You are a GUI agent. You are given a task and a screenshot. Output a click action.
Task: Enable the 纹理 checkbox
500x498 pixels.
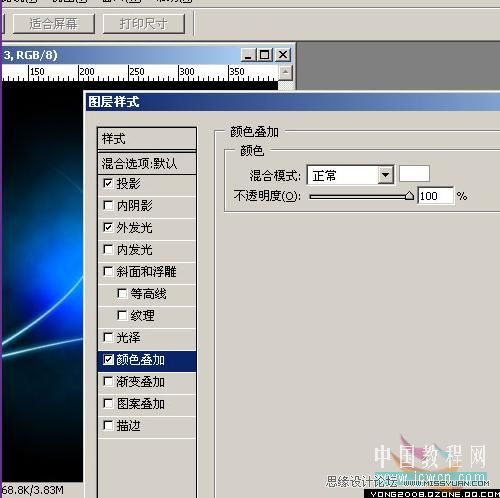pos(122,315)
